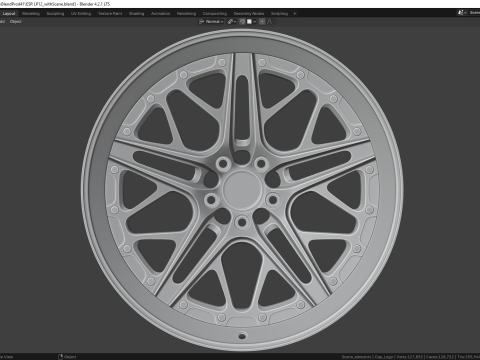Click the scene browse icon at top right

pos(462,13)
